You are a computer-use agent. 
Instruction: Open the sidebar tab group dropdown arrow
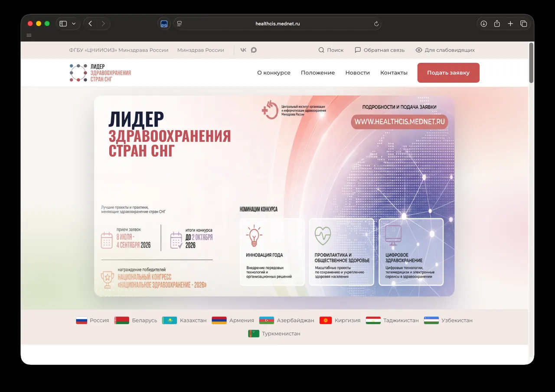tap(74, 24)
